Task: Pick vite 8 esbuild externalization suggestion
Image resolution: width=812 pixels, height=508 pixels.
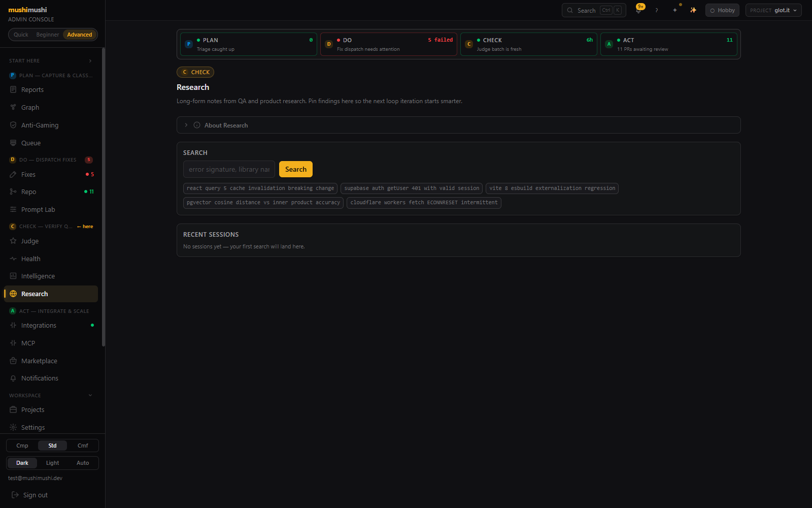Action: (x=552, y=188)
